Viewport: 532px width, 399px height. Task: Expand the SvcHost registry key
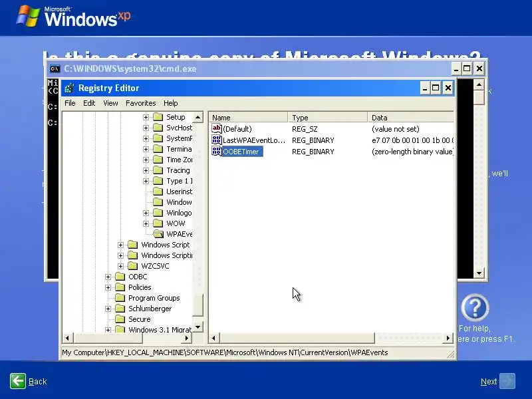[146, 128]
